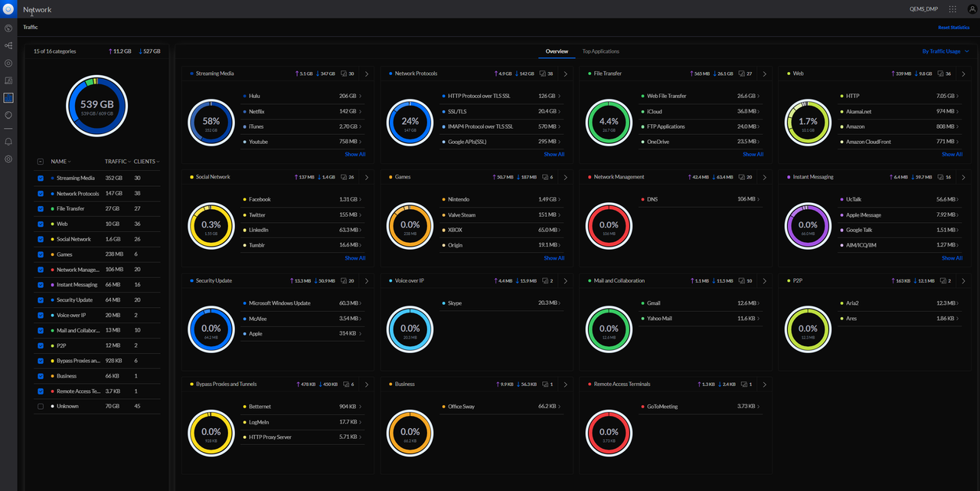Click Show All in Network Protocols card
This screenshot has height=491, width=980.
point(554,154)
